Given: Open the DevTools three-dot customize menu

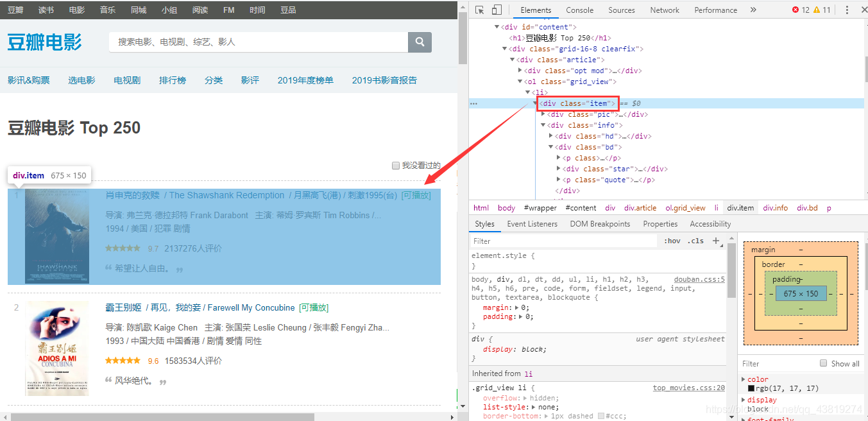Looking at the screenshot, I should pos(846,10).
